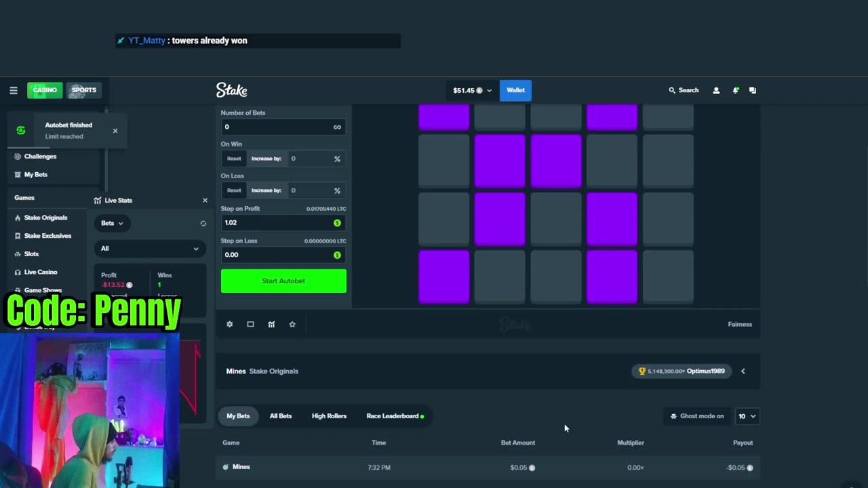
Task: Open Challenges in the sidebar
Action: click(x=40, y=157)
